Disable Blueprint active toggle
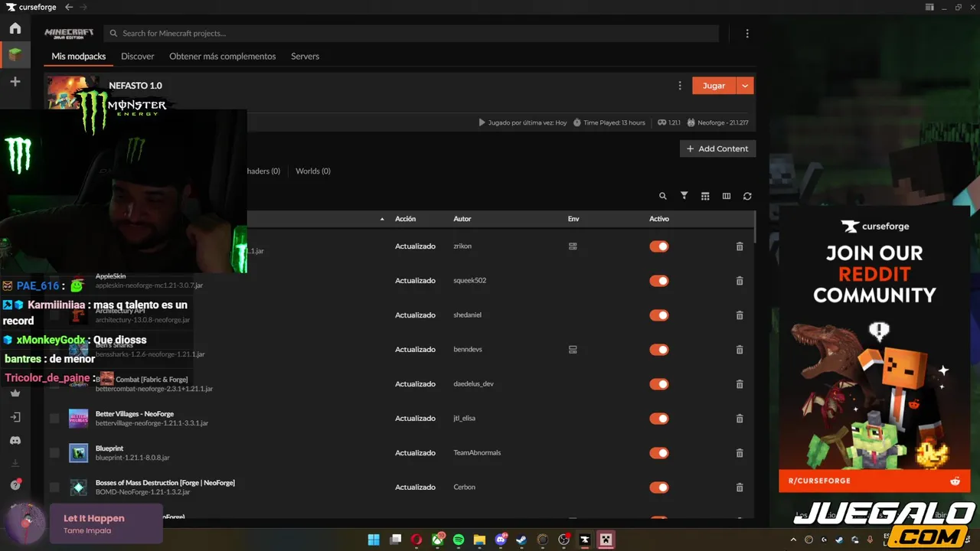 click(659, 453)
